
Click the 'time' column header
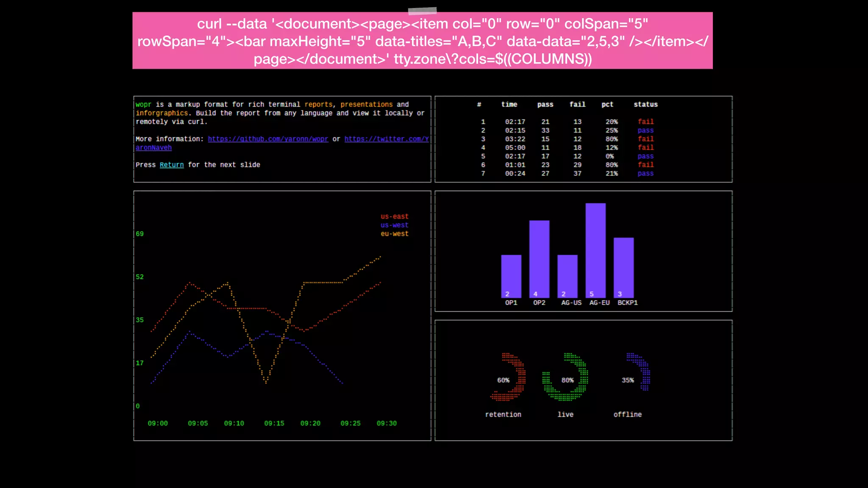509,105
